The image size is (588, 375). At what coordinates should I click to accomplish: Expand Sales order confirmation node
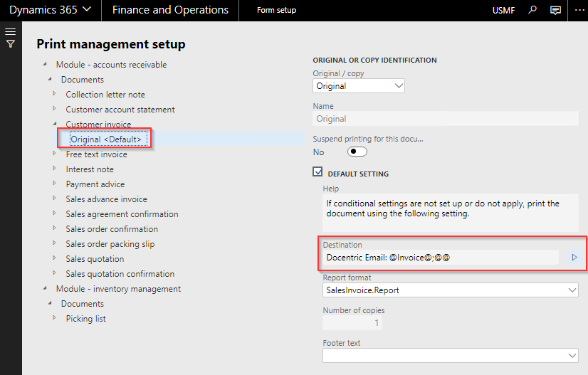(x=54, y=228)
